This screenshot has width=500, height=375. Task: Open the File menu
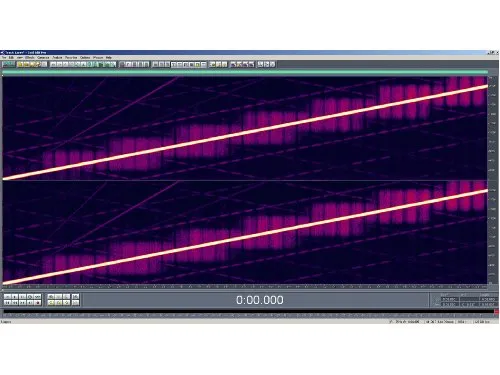4,57
